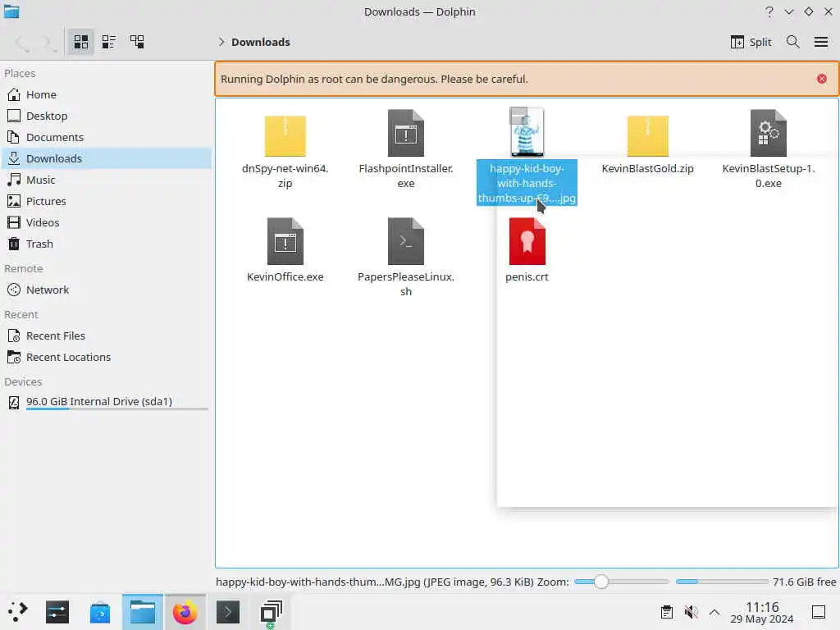840x630 pixels.
Task: Open Discover software center from taskbar
Action: (x=99, y=612)
